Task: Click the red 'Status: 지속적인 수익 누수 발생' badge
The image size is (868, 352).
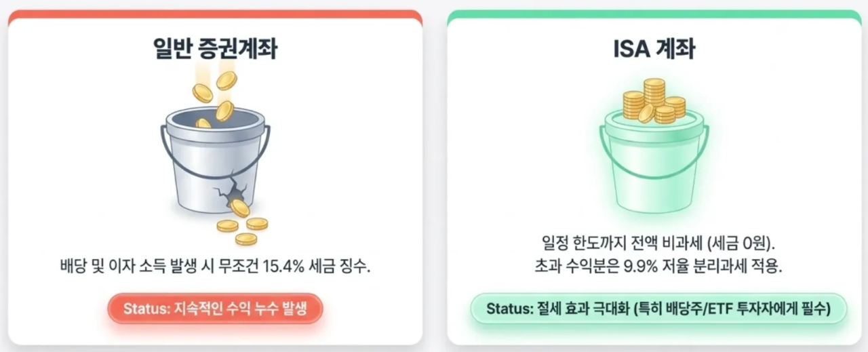Action: (x=215, y=309)
